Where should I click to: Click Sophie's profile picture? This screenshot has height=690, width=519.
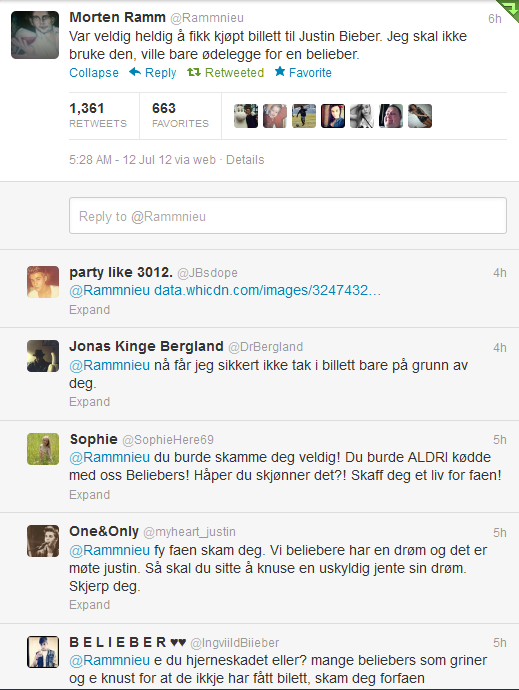tap(43, 449)
